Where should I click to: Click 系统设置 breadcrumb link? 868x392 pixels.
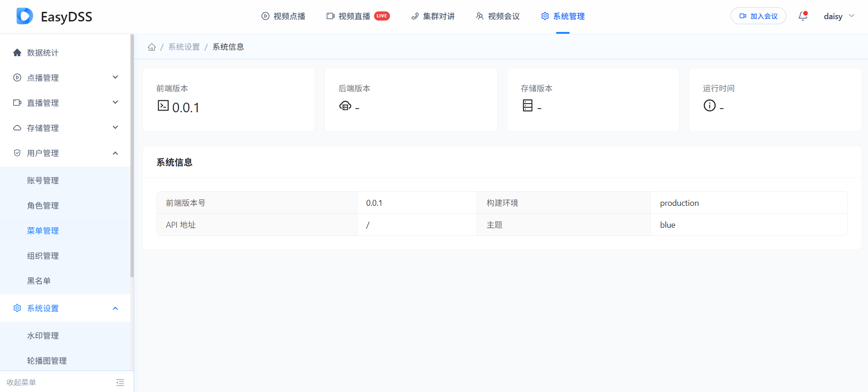click(x=184, y=47)
